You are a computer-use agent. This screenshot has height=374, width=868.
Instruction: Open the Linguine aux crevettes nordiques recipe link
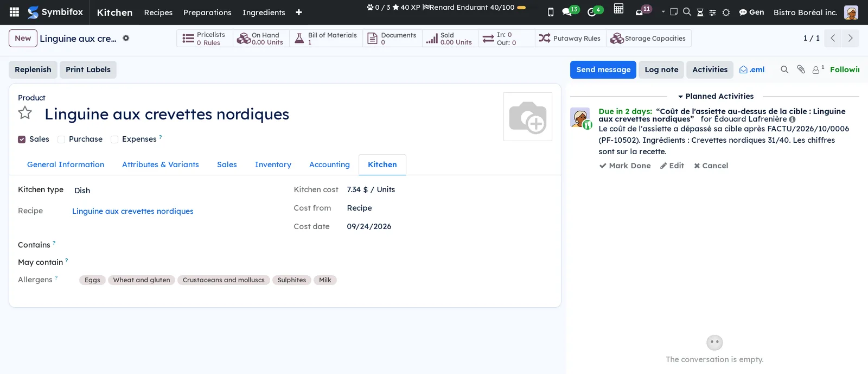coord(133,211)
